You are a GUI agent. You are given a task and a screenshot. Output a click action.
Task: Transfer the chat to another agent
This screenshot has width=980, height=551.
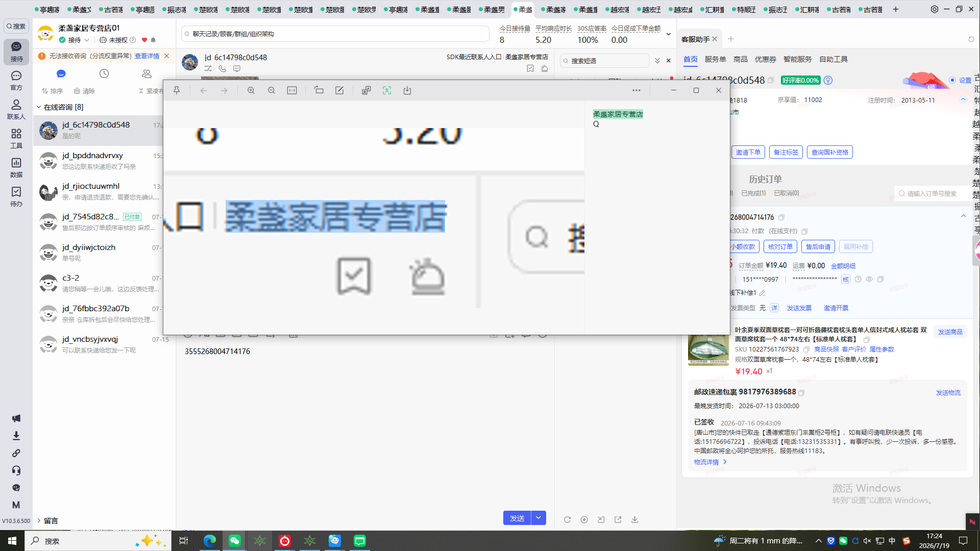(x=208, y=68)
